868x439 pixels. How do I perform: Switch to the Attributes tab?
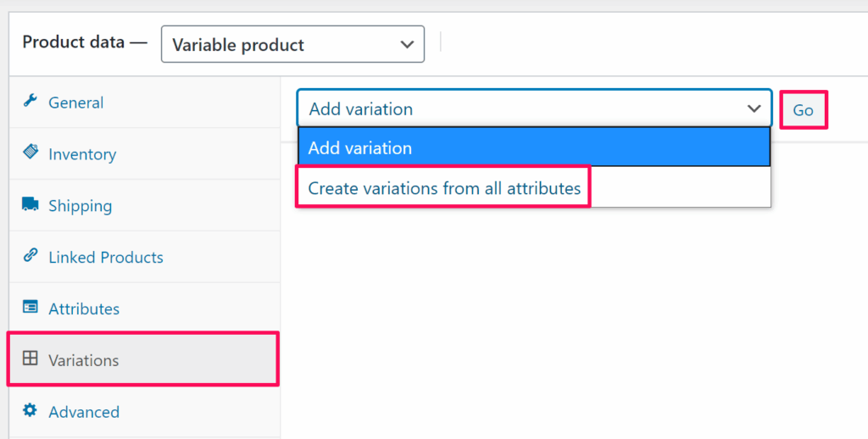pos(84,309)
